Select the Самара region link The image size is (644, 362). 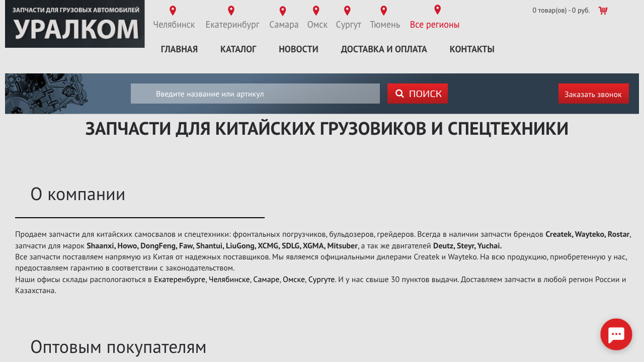[x=284, y=25]
